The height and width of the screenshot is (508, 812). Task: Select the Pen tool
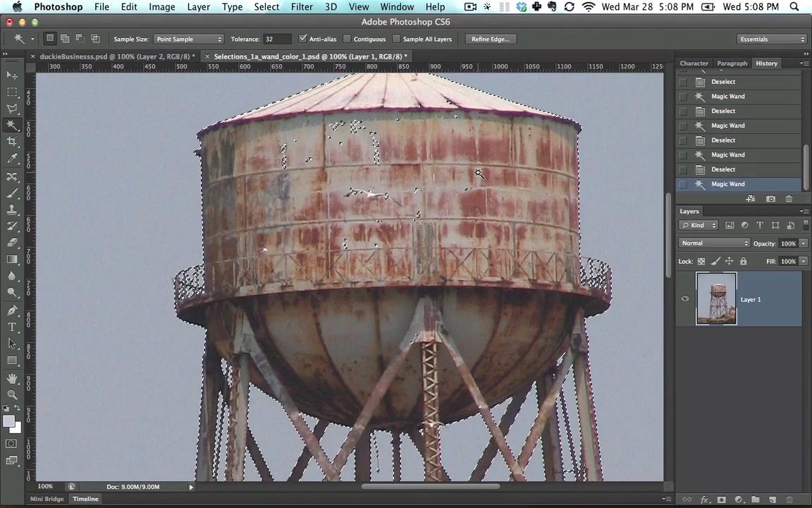(x=12, y=310)
